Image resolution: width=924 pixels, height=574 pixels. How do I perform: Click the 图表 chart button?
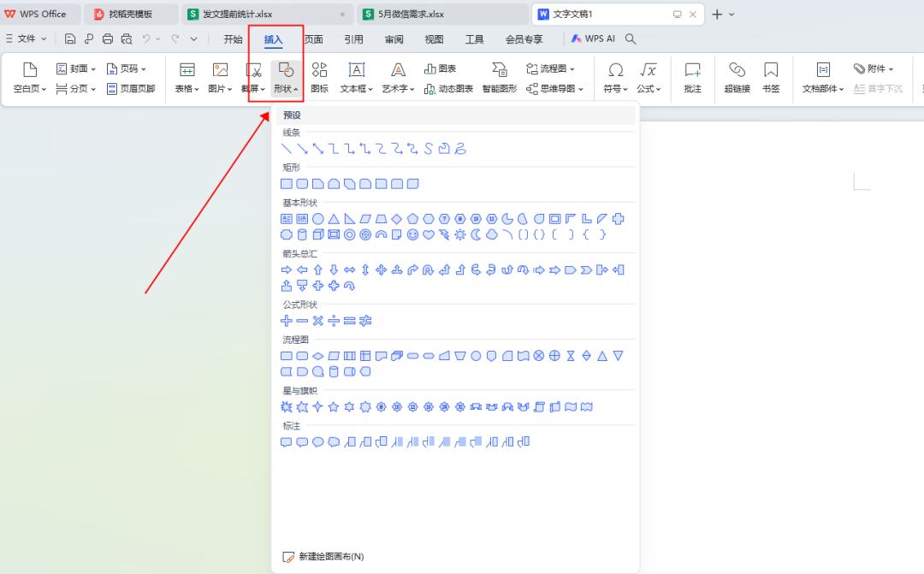441,69
